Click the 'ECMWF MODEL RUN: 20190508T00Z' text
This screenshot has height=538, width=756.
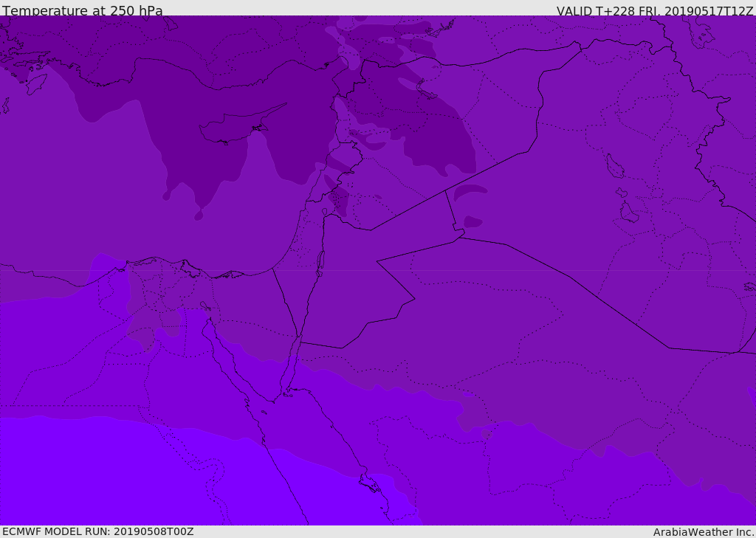click(x=98, y=531)
